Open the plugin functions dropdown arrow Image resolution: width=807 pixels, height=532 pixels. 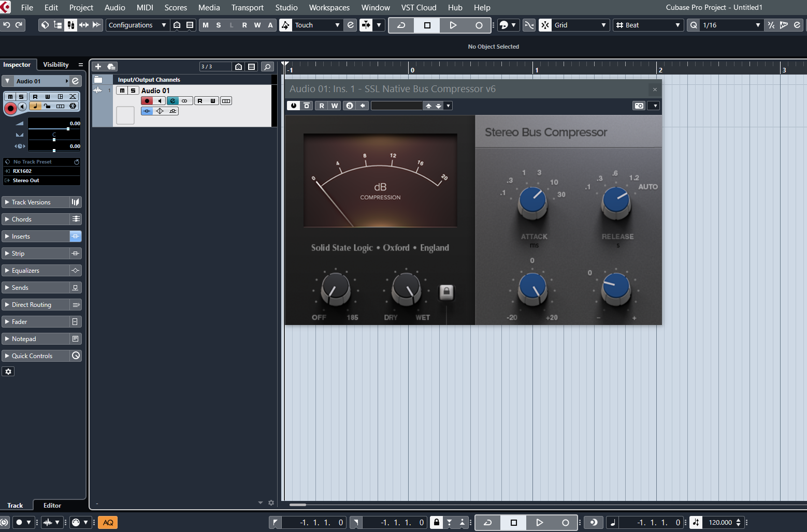coord(655,106)
